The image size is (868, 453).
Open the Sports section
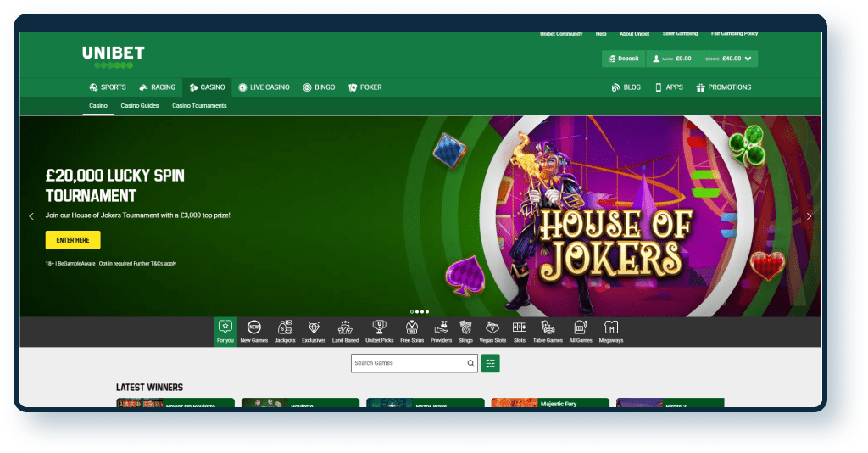[108, 87]
